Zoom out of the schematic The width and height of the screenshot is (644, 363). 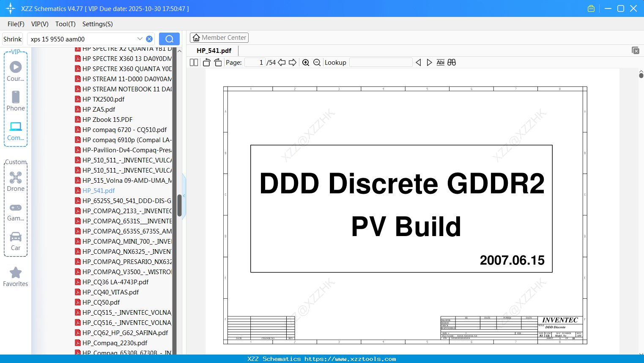[317, 63]
